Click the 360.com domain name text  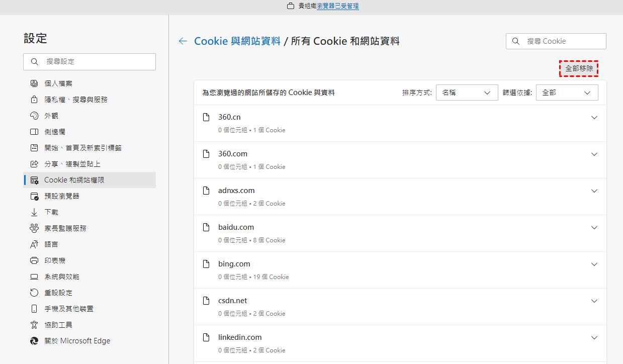tap(233, 154)
